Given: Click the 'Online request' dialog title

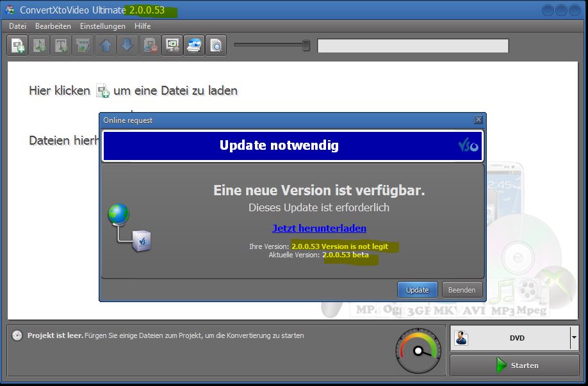Looking at the screenshot, I should click(x=128, y=120).
